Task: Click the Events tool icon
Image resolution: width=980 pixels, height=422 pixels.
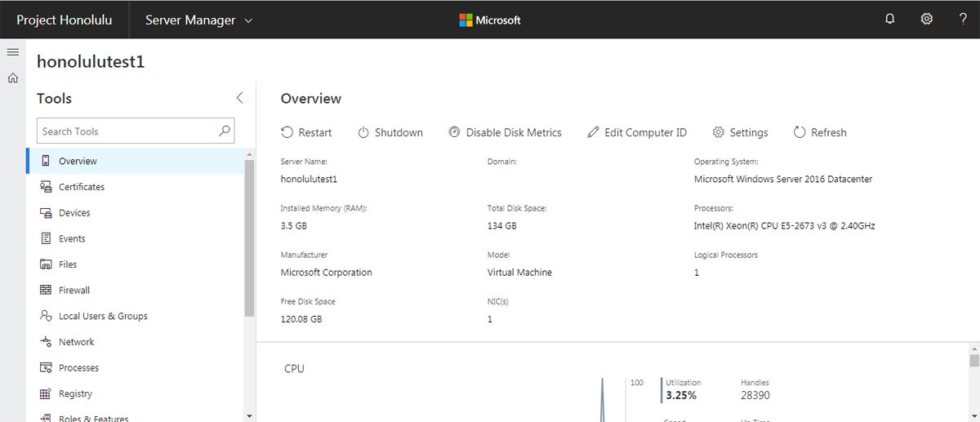Action: coord(46,238)
